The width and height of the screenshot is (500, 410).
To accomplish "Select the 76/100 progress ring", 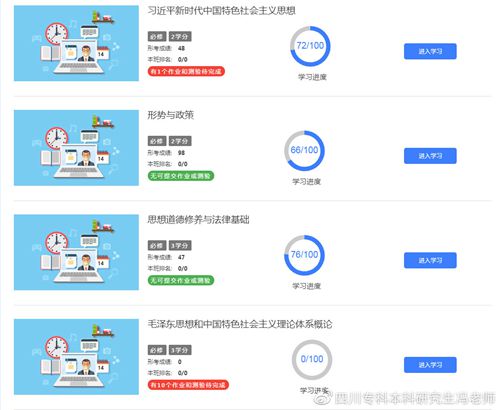I will tap(304, 255).
